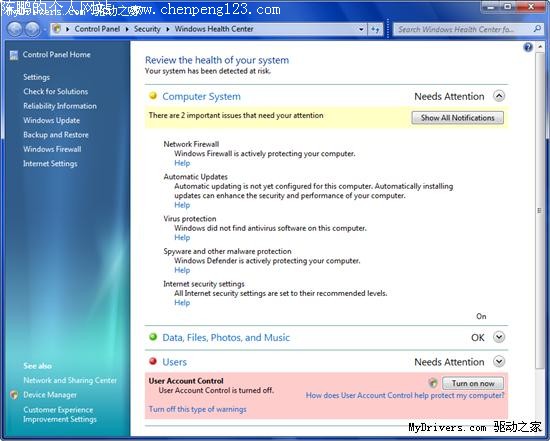Expand Data, Files, Photos, and Music section

point(499,337)
